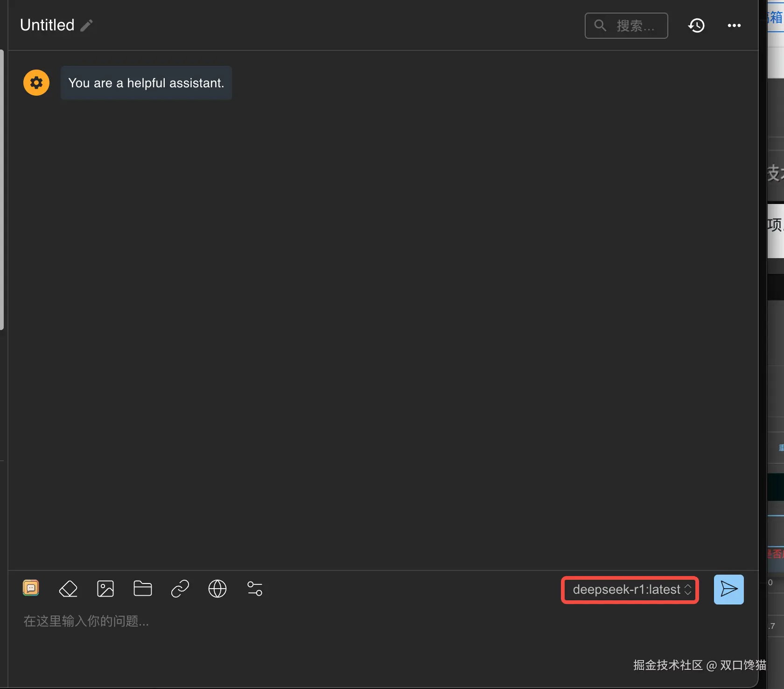Toggle web browsing with the globe icon
This screenshot has width=784, height=689.
[x=217, y=589]
